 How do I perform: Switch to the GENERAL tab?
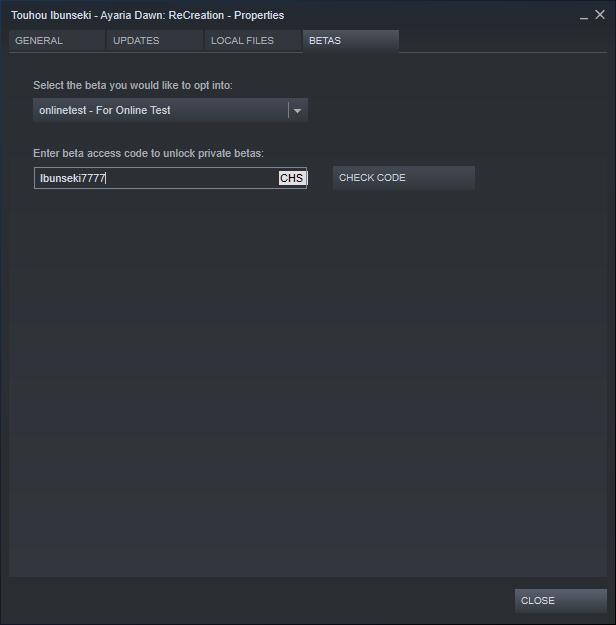pos(57,40)
